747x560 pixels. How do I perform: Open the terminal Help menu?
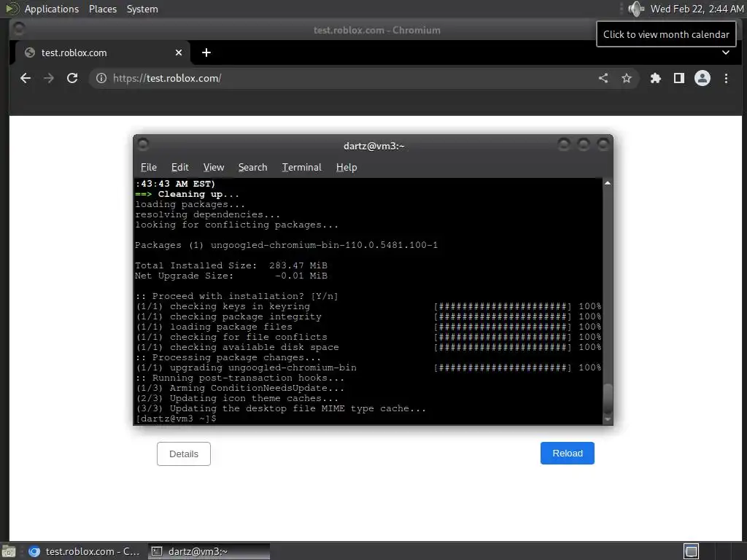pyautogui.click(x=347, y=167)
